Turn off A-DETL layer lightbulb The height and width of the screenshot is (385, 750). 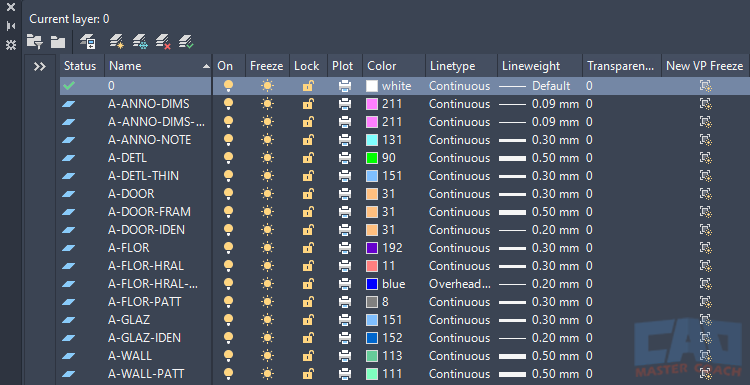point(229,158)
